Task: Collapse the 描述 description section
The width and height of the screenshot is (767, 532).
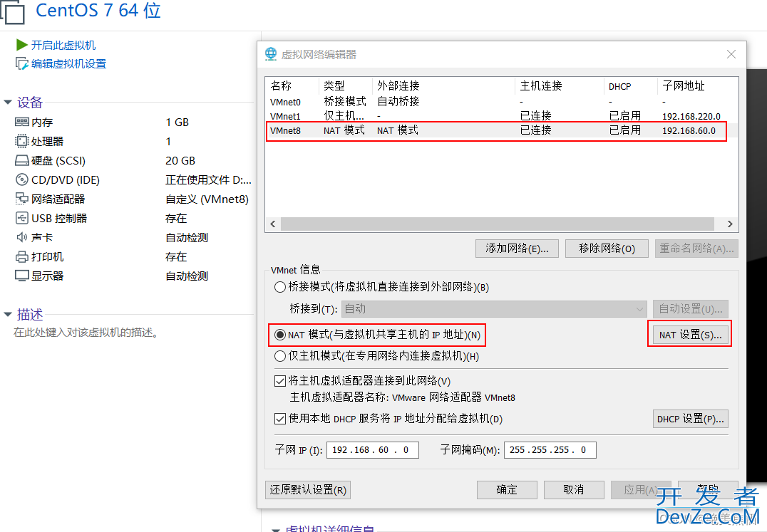Action: (8, 314)
